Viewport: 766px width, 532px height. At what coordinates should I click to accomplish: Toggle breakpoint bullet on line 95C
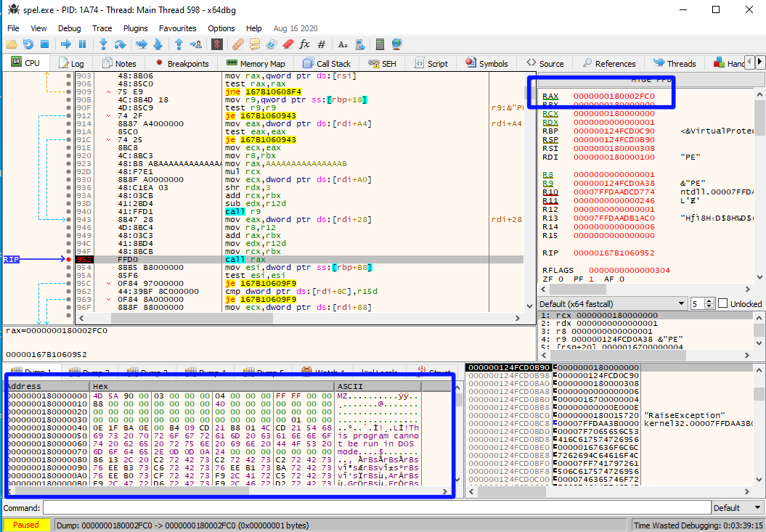click(x=69, y=283)
